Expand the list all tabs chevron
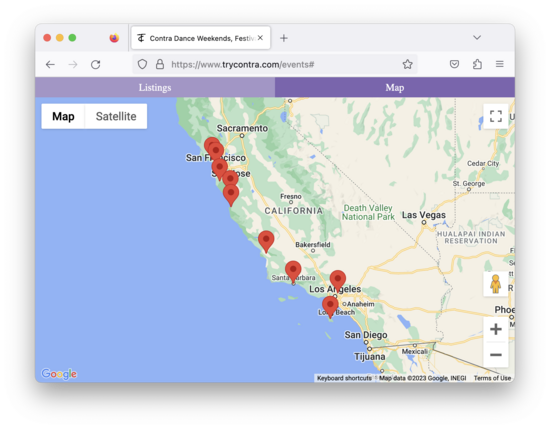The height and width of the screenshot is (429, 550). (x=477, y=38)
